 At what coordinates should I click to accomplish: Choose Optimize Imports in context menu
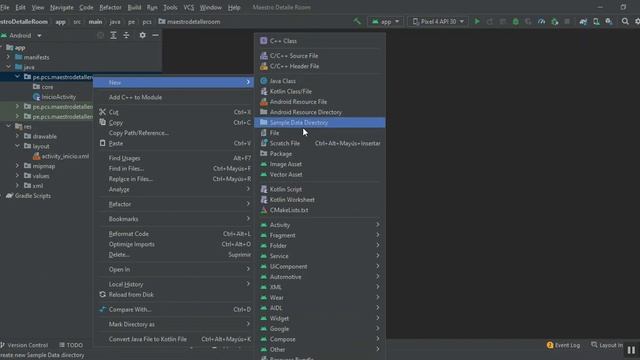(x=174, y=244)
